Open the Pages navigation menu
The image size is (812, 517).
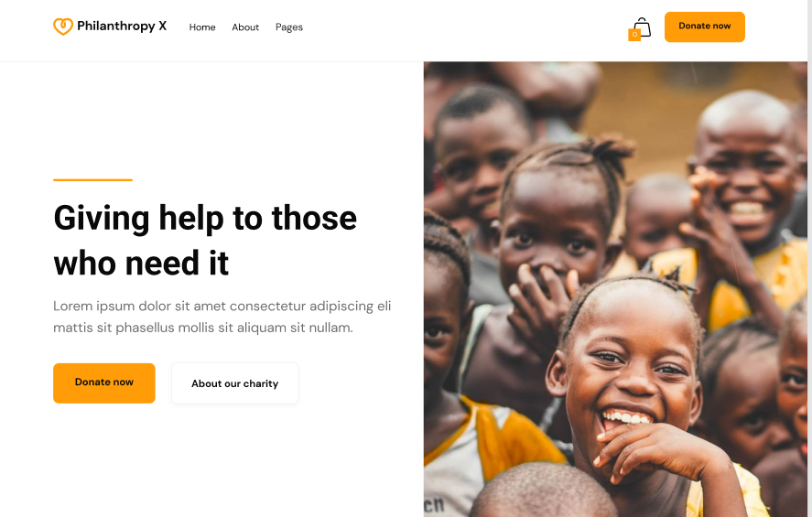[x=289, y=27]
